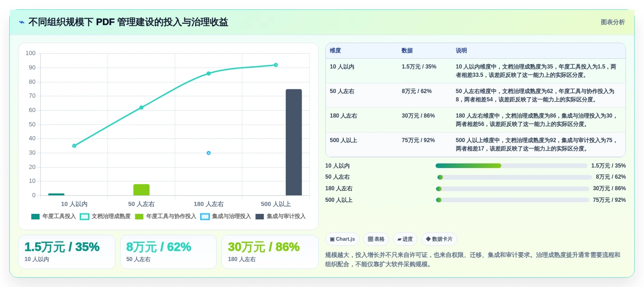Viewport: 644px width, 287px height.
Task: Select the 数据卡片 tag chip
Action: pyautogui.click(x=439, y=239)
